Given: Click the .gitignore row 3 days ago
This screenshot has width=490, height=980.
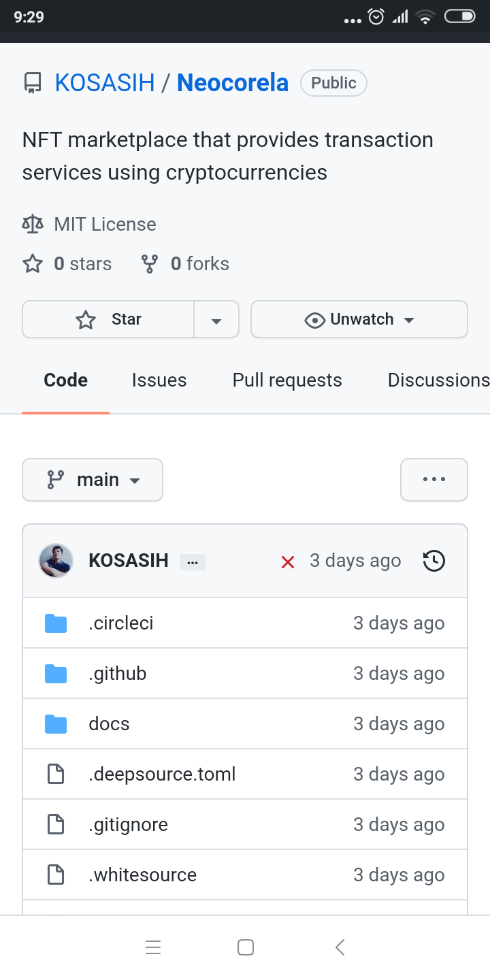Looking at the screenshot, I should pos(399,825).
